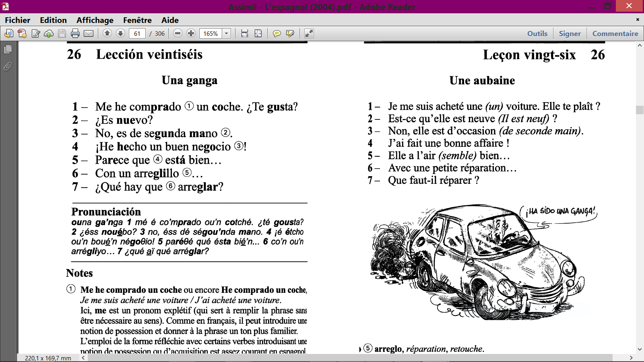Click the line 'J'ai fait une bonne affaire !'
Screen dimensions: 644x362
pyautogui.click(x=449, y=143)
